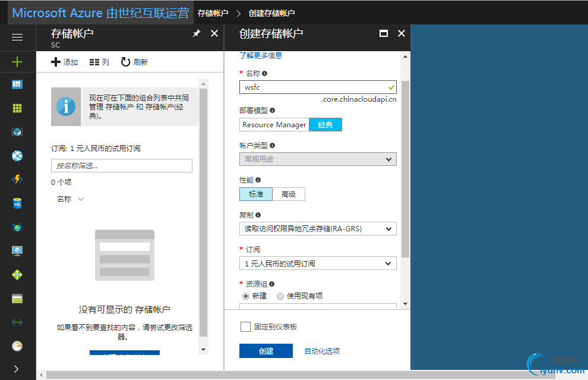The height and width of the screenshot is (380, 588).
Task: Click the 创建存储帐户 blade vertical scrollbar thumb
Action: 406,169
